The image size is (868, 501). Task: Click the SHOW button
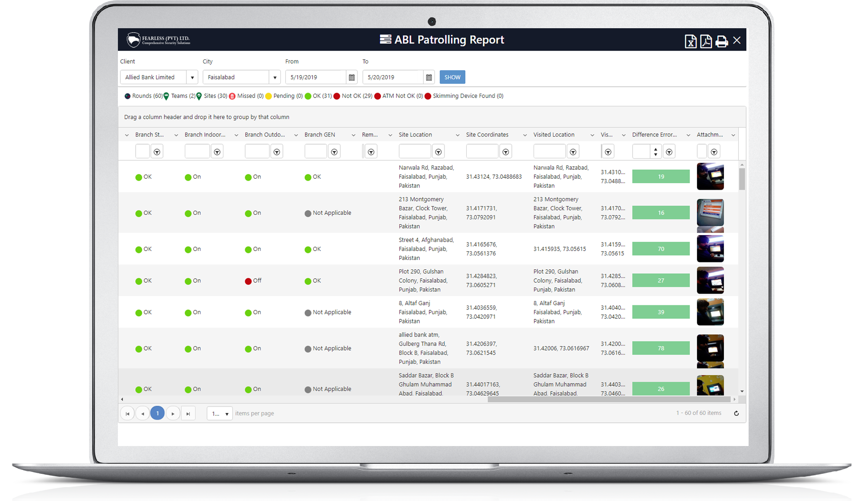pyautogui.click(x=452, y=77)
